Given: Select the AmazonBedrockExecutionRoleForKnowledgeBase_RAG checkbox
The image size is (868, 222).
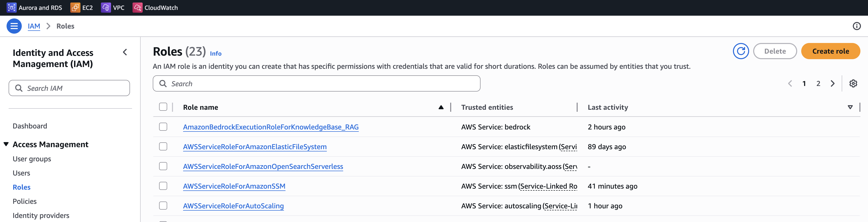Looking at the screenshot, I should pyautogui.click(x=163, y=127).
